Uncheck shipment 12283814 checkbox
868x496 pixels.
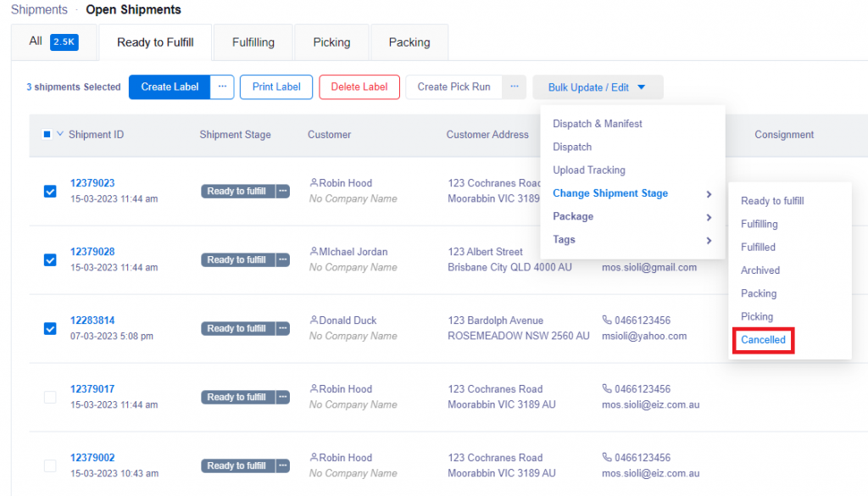coord(50,329)
